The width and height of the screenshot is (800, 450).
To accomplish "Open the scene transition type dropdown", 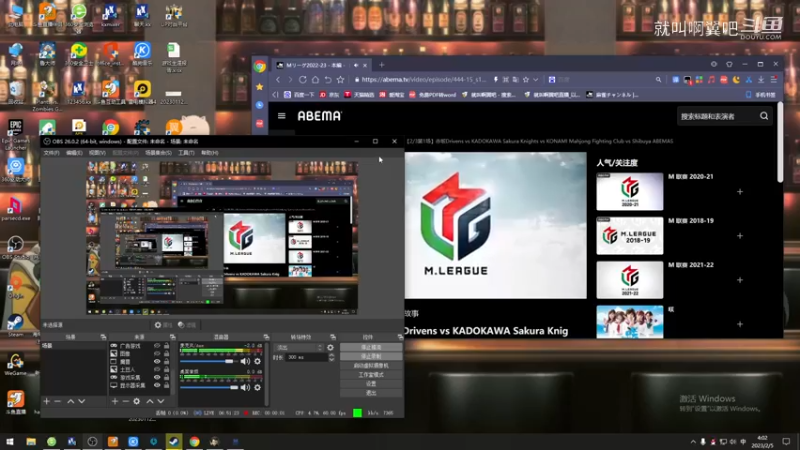I will pyautogui.click(x=299, y=347).
